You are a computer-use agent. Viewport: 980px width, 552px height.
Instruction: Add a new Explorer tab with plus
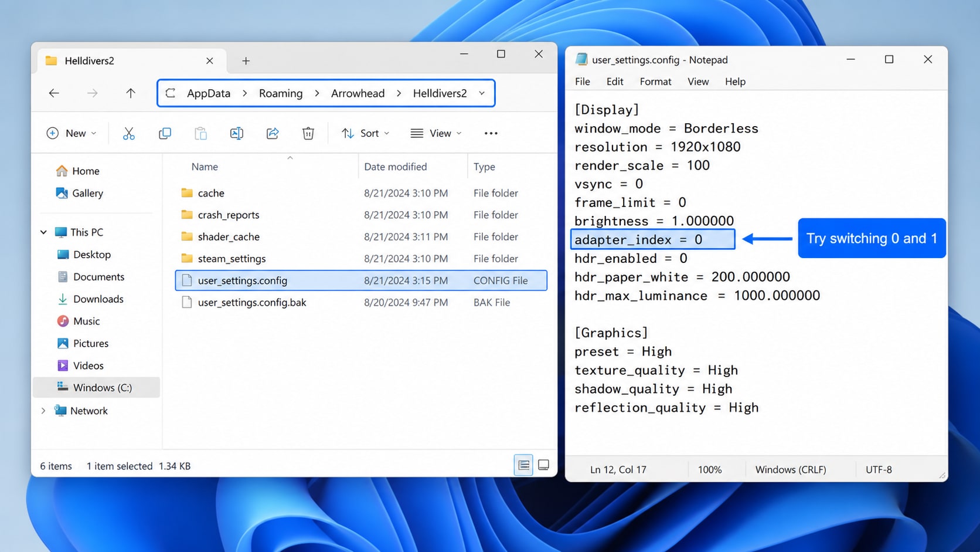pyautogui.click(x=246, y=61)
